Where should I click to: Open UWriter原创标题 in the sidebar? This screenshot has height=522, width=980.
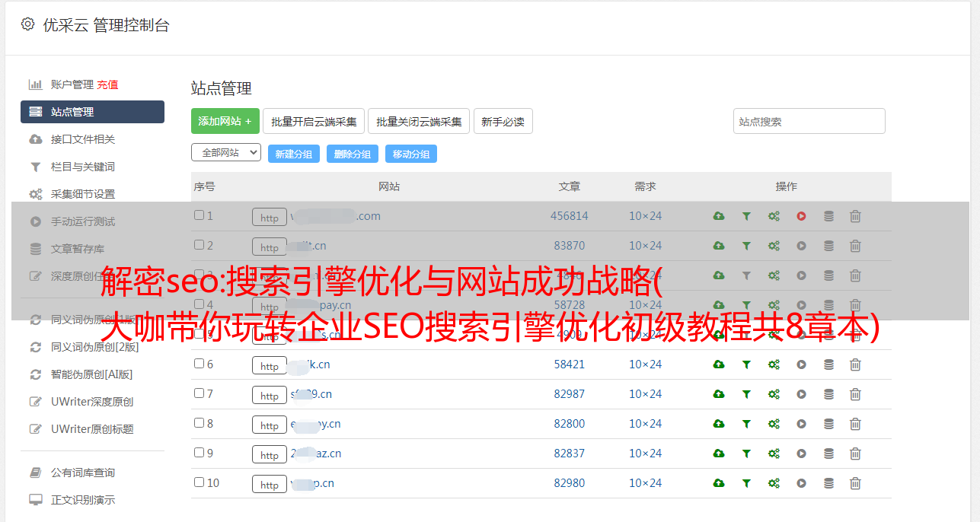click(x=92, y=429)
